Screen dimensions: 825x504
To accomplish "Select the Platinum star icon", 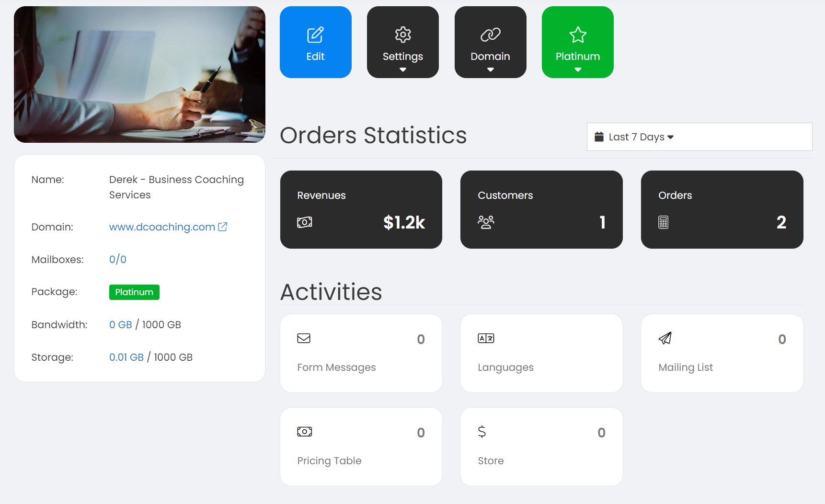I will pos(577,34).
